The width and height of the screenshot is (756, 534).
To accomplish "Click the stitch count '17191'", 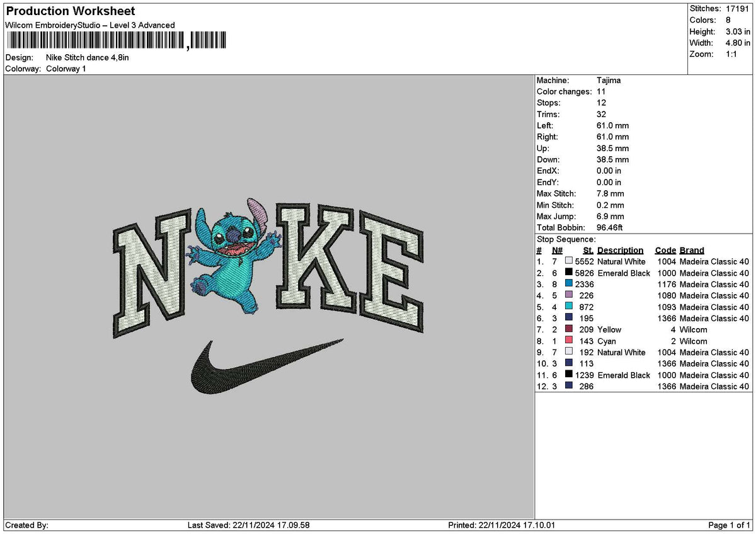I will (738, 9).
